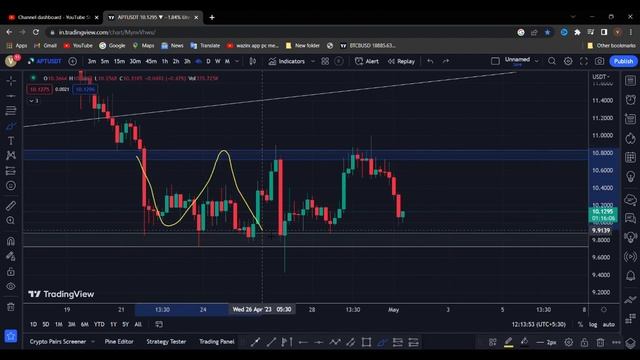Select the ruler measure tool

click(x=11, y=205)
